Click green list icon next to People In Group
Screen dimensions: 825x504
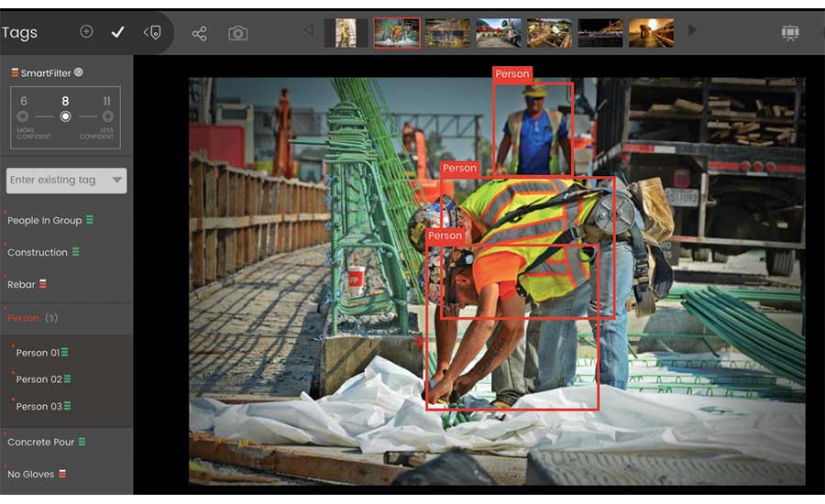(x=90, y=219)
